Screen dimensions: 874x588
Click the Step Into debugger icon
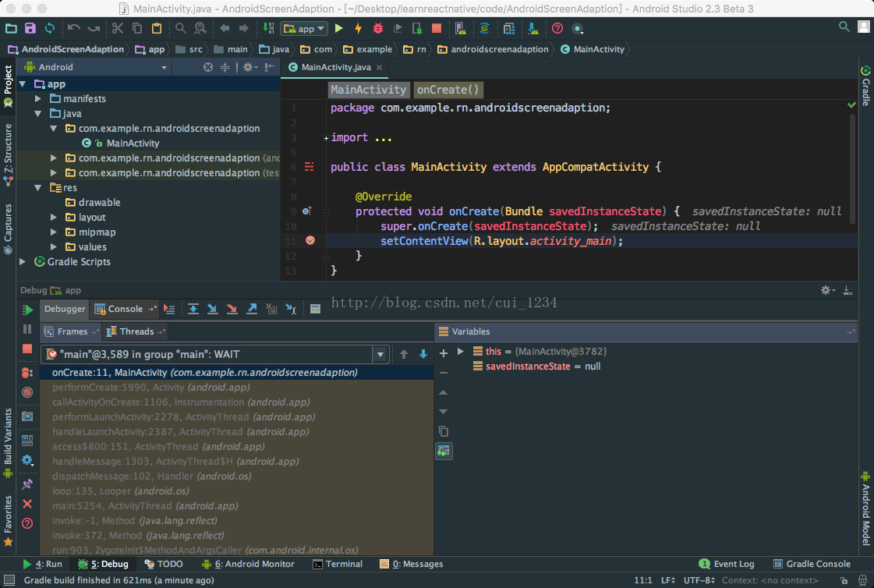tap(212, 309)
